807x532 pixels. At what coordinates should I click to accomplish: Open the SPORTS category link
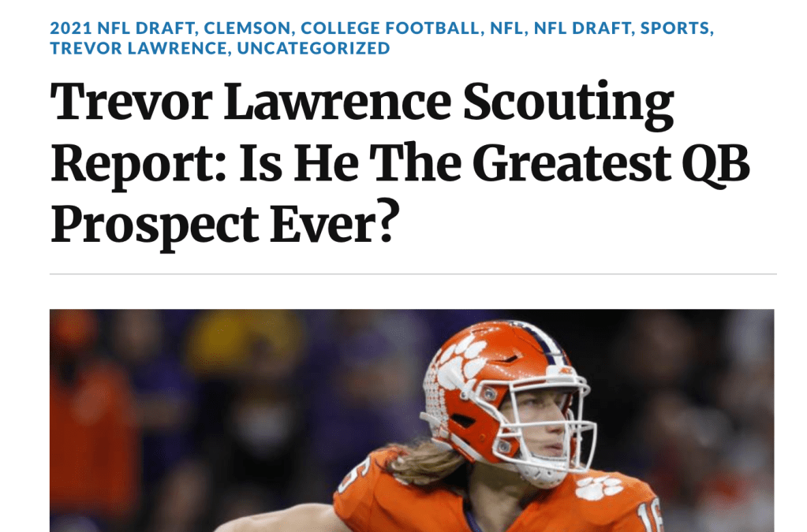[x=676, y=28]
